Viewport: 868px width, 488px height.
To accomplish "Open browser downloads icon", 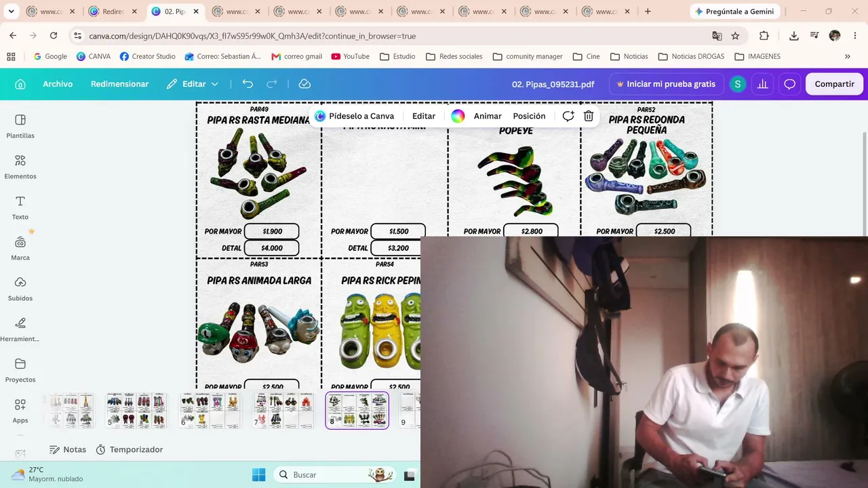I will pos(794,36).
